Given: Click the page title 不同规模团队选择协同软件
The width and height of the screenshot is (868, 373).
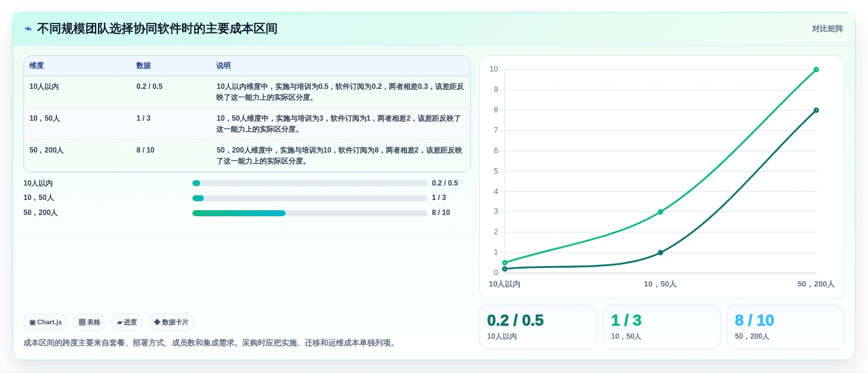Looking at the screenshot, I should click(157, 29).
